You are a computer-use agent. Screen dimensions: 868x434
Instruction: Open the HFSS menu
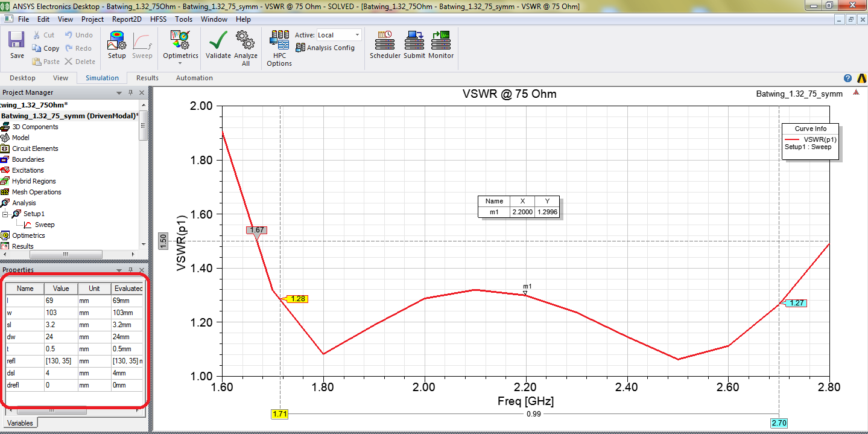[159, 19]
